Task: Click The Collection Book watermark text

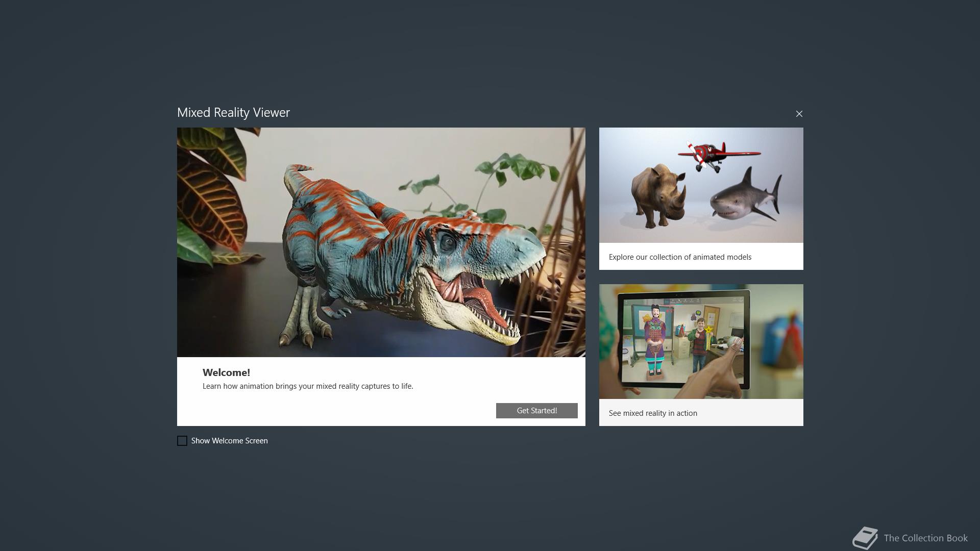Action: point(925,538)
